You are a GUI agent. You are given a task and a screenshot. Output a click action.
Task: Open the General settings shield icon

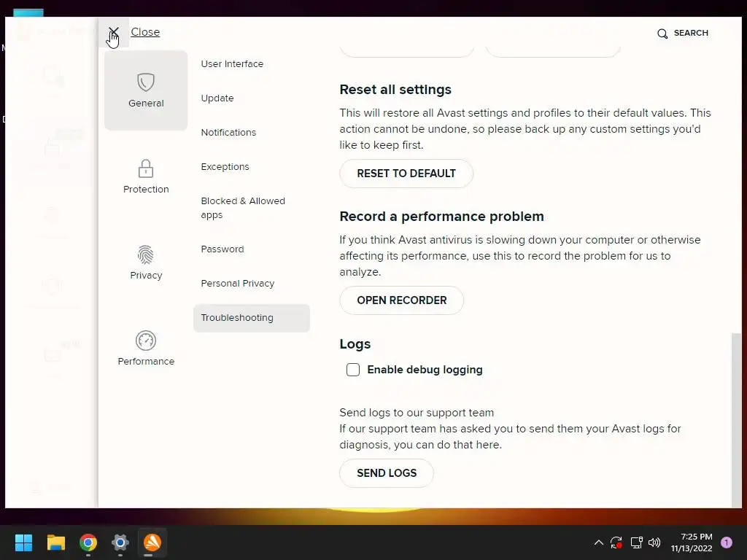(x=146, y=82)
